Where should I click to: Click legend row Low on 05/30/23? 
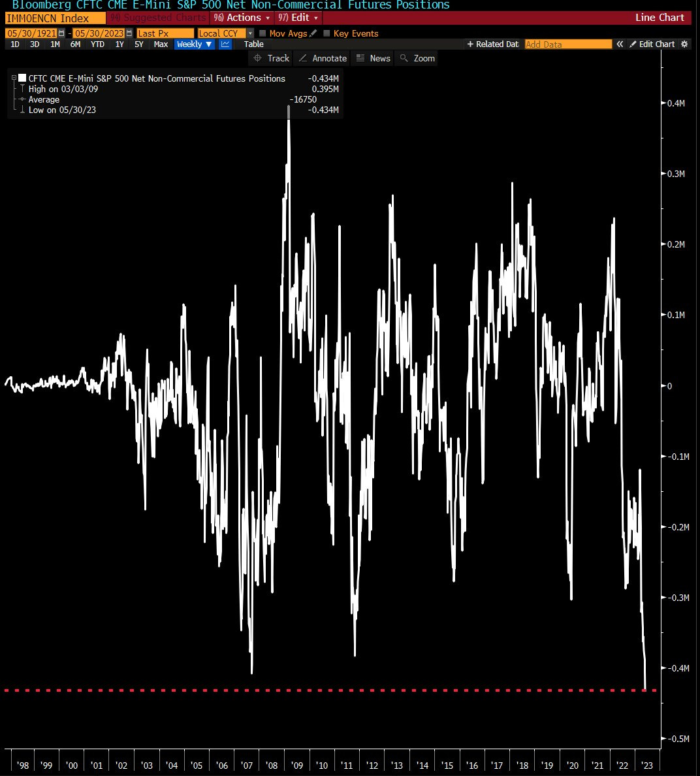(62, 110)
